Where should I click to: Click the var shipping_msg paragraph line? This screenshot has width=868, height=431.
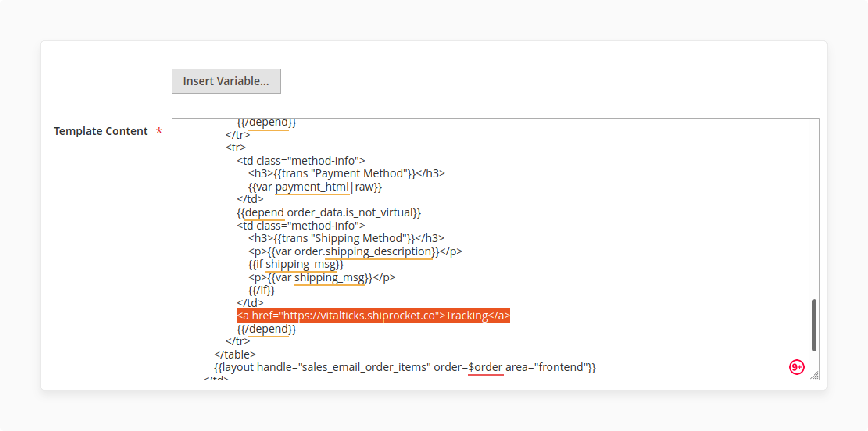(x=322, y=277)
